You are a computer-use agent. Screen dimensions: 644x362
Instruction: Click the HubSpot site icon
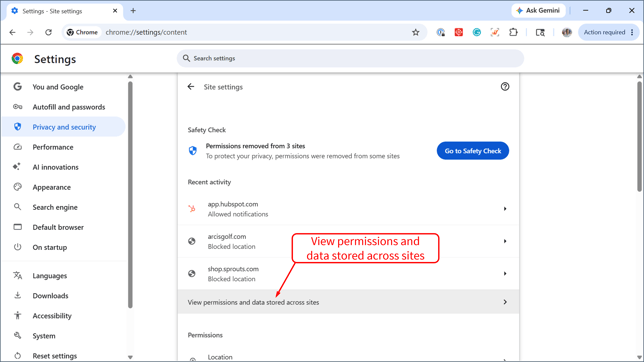click(x=192, y=209)
